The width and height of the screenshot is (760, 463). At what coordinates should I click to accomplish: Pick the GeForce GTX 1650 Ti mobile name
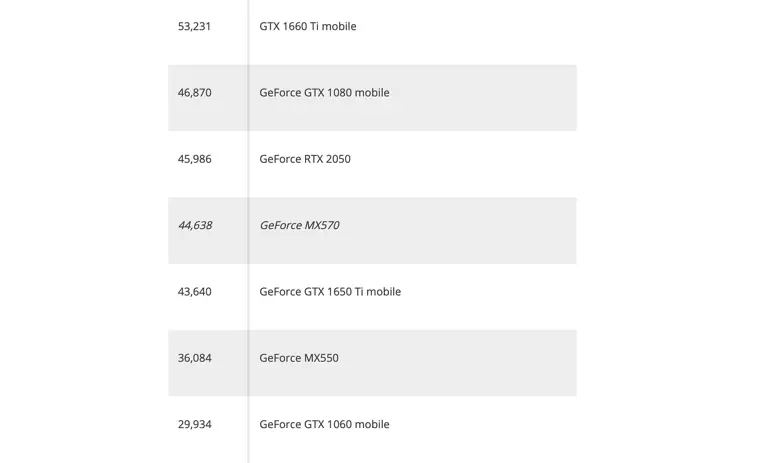click(330, 292)
